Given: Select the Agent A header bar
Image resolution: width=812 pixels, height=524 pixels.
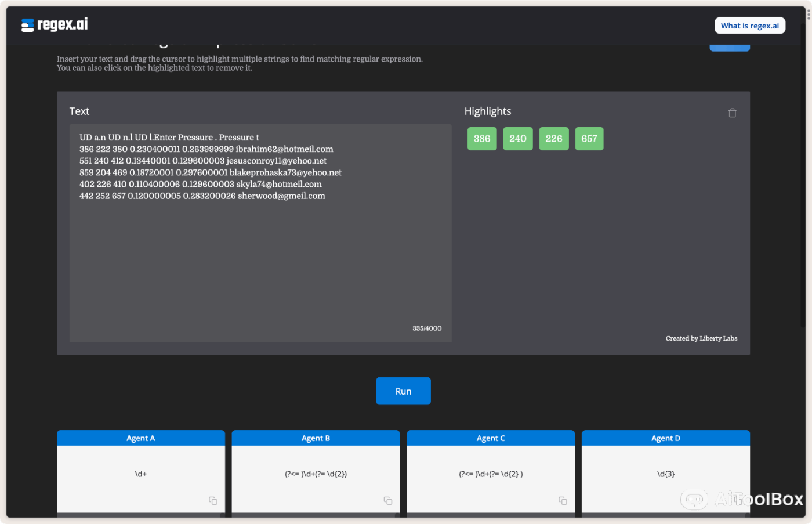Looking at the screenshot, I should [140, 438].
